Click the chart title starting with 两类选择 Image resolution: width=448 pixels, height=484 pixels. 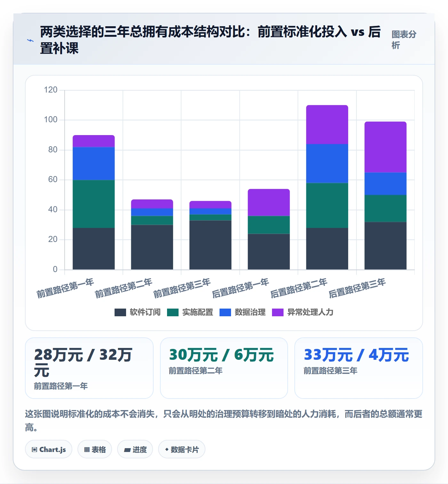[x=210, y=40]
